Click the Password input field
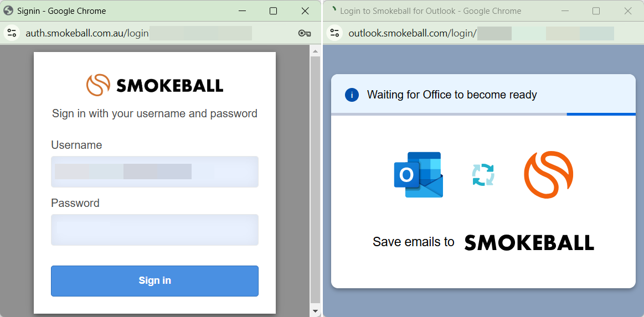 155,230
